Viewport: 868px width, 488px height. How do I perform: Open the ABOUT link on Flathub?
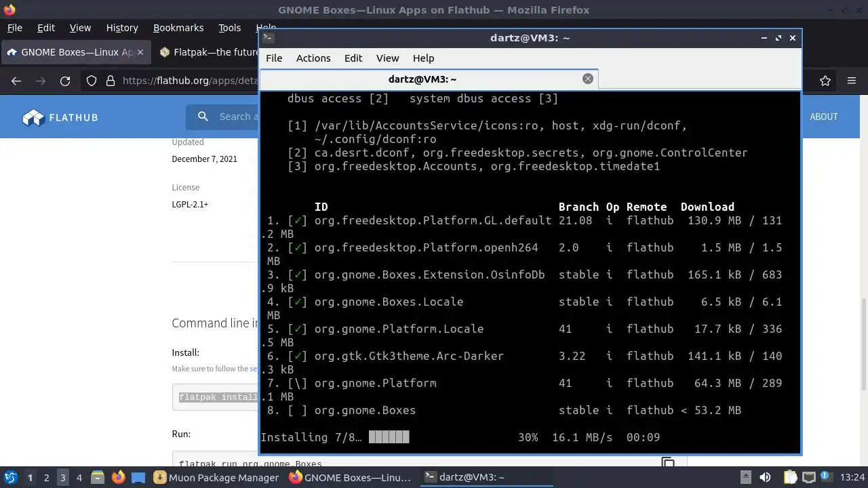824,117
